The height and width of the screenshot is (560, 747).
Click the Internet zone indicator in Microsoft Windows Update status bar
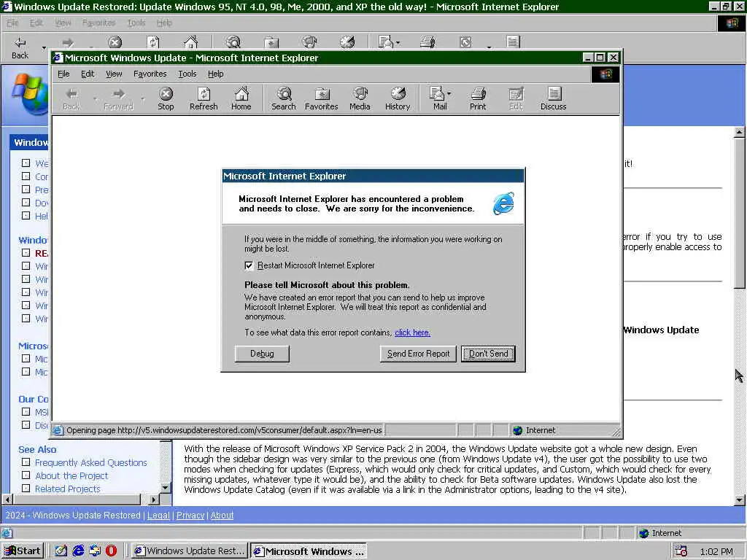(x=535, y=430)
